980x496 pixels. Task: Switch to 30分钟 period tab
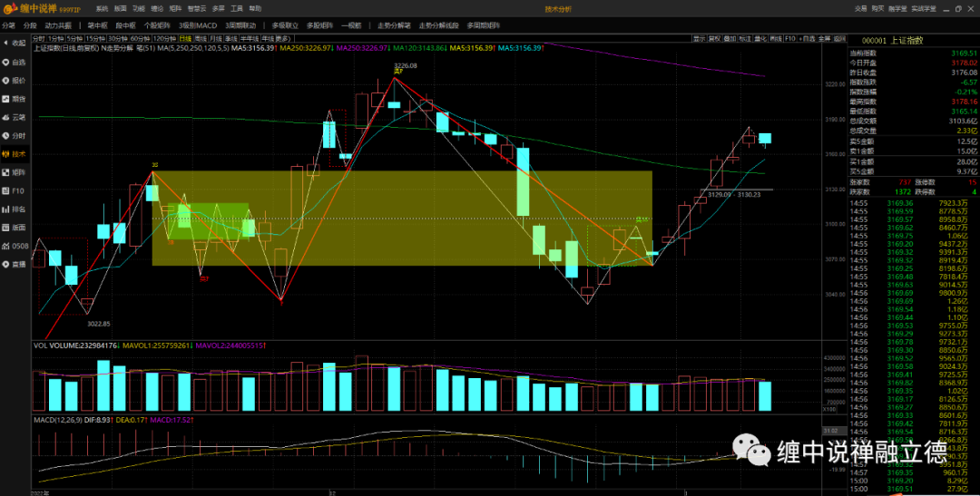(x=117, y=39)
